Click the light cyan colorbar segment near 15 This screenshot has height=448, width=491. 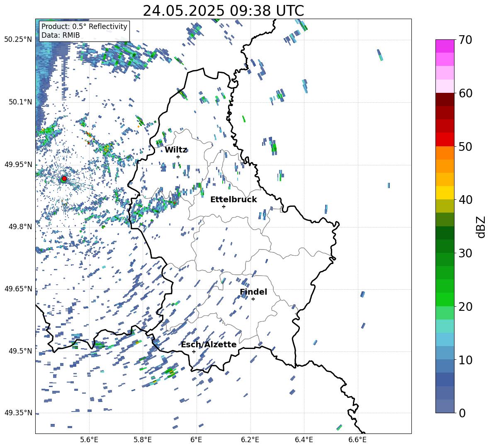[x=445, y=326]
